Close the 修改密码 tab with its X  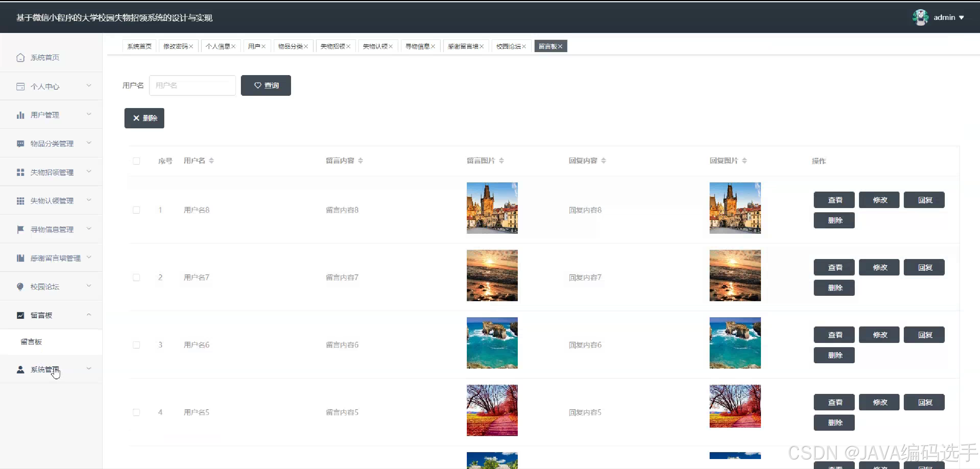(x=191, y=46)
